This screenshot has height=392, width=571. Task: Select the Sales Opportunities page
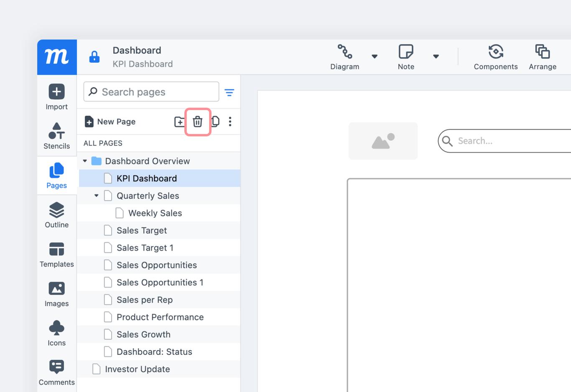[x=159, y=265]
